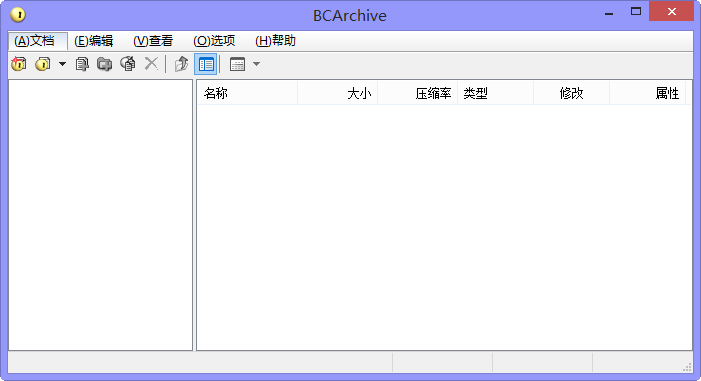Toggle the folder tree pane view
Screen dimensions: 701x381
click(x=206, y=64)
